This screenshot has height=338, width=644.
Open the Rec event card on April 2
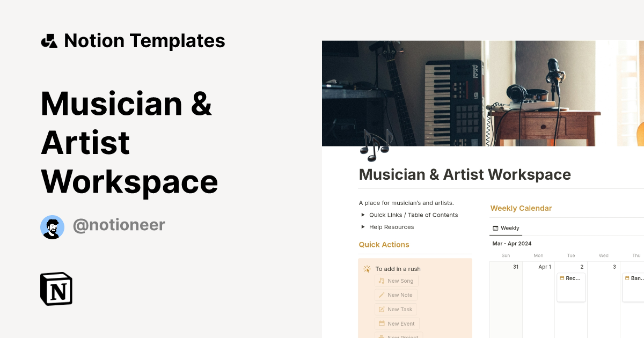pos(571,287)
